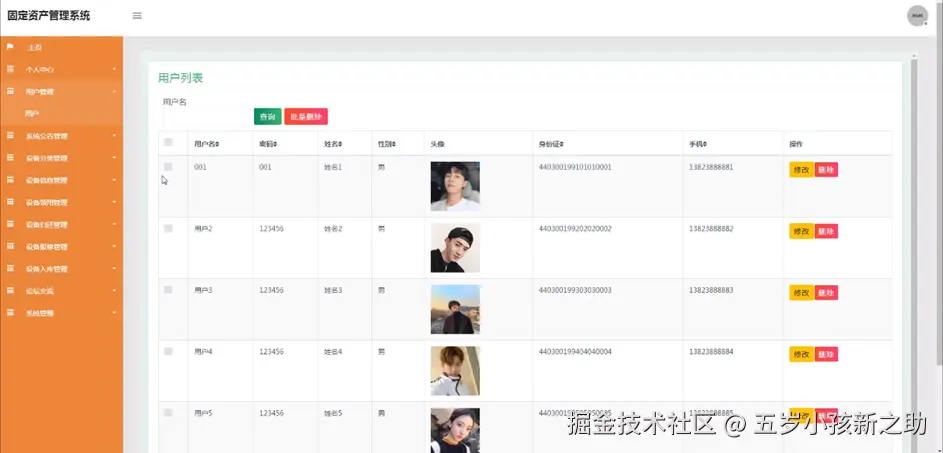943x453 pixels.
Task: Click the list icon beside 设备入库管理
Action: pyautogui.click(x=10, y=268)
